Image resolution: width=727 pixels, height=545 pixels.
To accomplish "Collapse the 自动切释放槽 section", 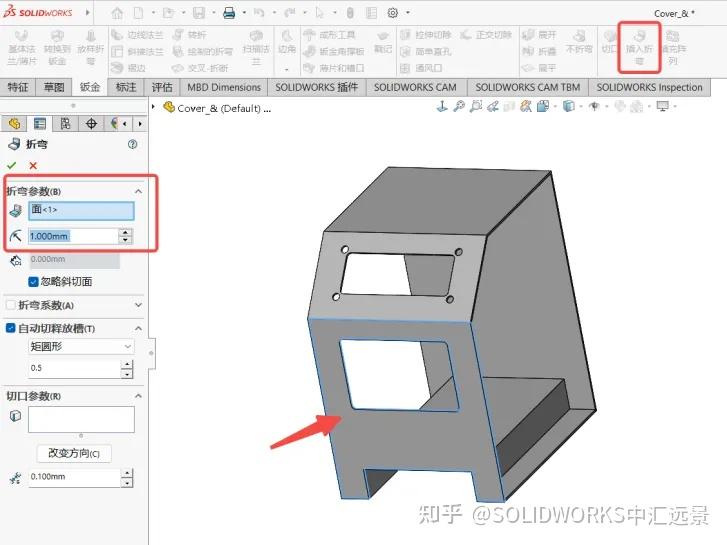I will point(138,328).
